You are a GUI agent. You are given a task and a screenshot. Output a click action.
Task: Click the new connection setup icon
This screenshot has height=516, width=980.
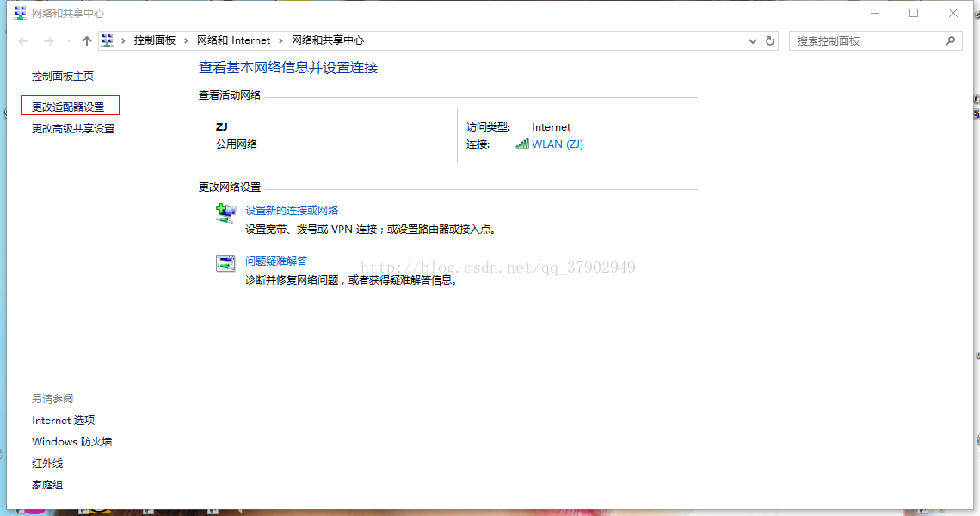(225, 213)
